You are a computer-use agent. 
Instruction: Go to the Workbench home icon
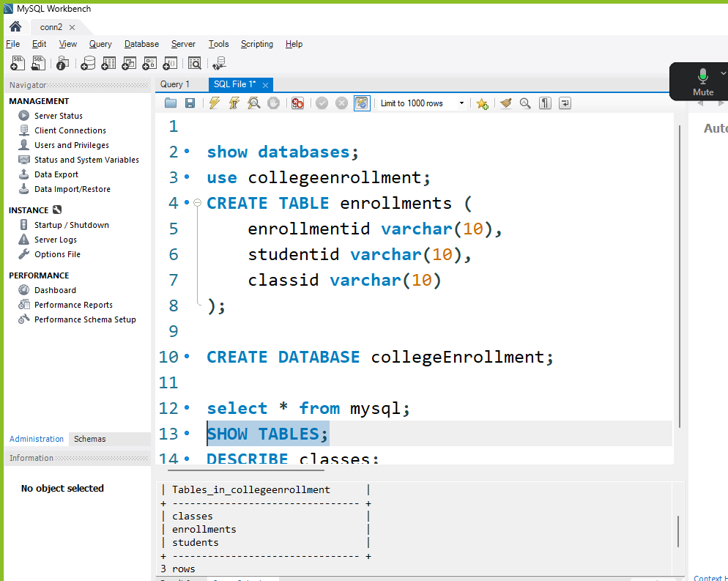(x=15, y=26)
